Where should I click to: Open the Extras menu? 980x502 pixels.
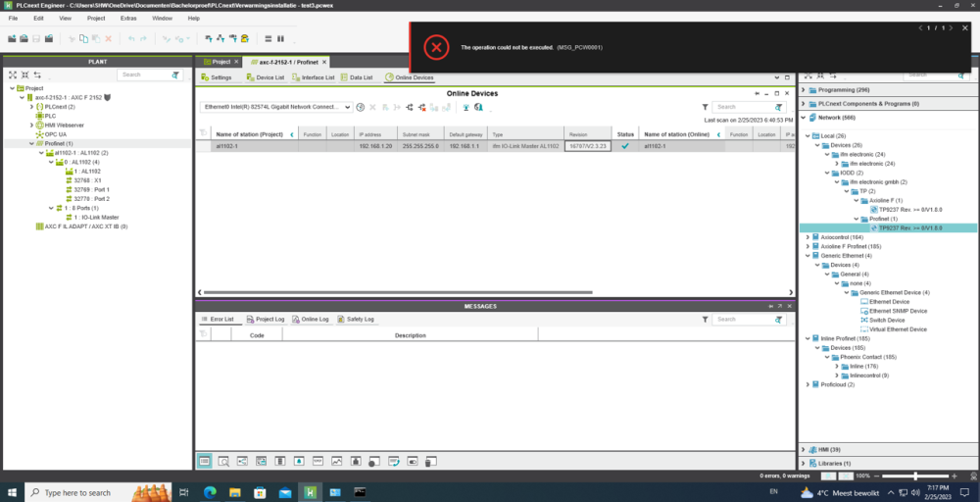(x=128, y=18)
